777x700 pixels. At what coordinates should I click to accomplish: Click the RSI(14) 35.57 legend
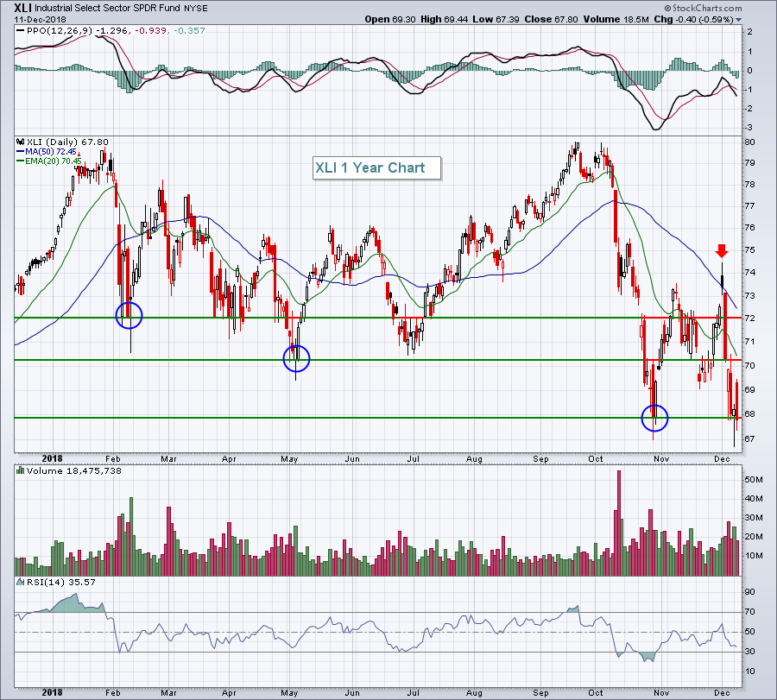[x=61, y=582]
